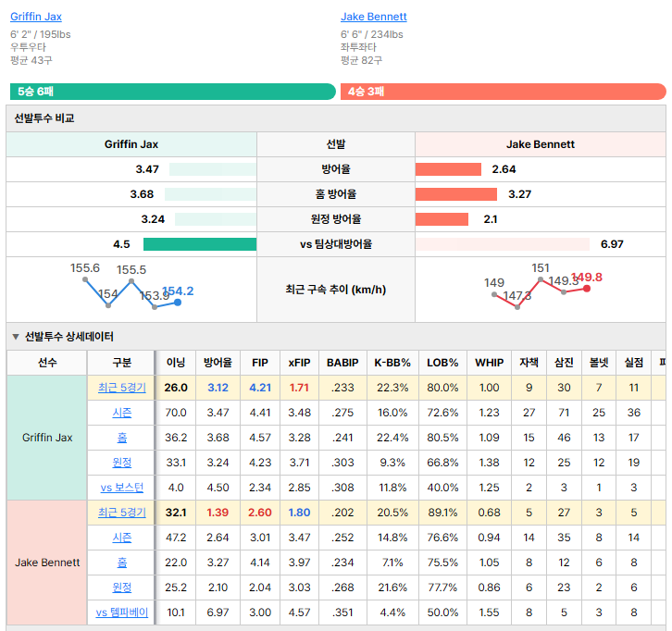The height and width of the screenshot is (631, 672).
Task: Click the 40.0% LOB% cell in 보스턴 row
Action: pyautogui.click(x=442, y=488)
